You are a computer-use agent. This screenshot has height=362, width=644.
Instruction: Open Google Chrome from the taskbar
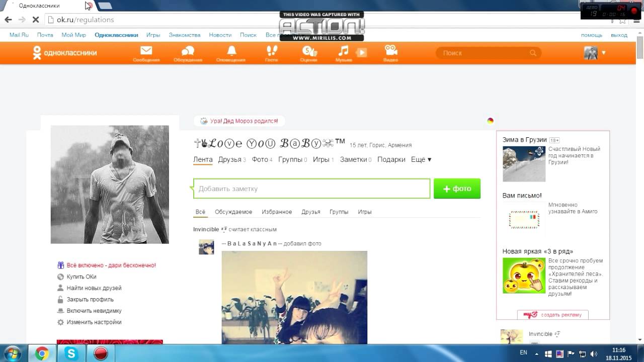coord(42,353)
